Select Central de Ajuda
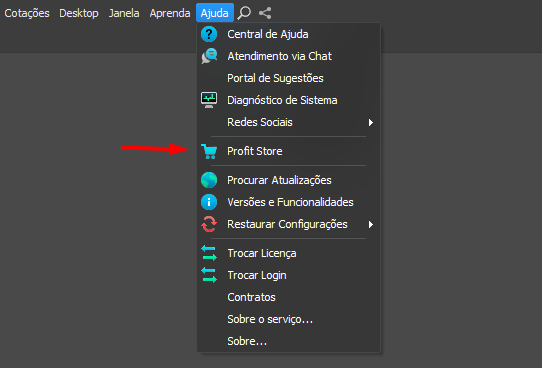The width and height of the screenshot is (542, 368). coord(289,34)
